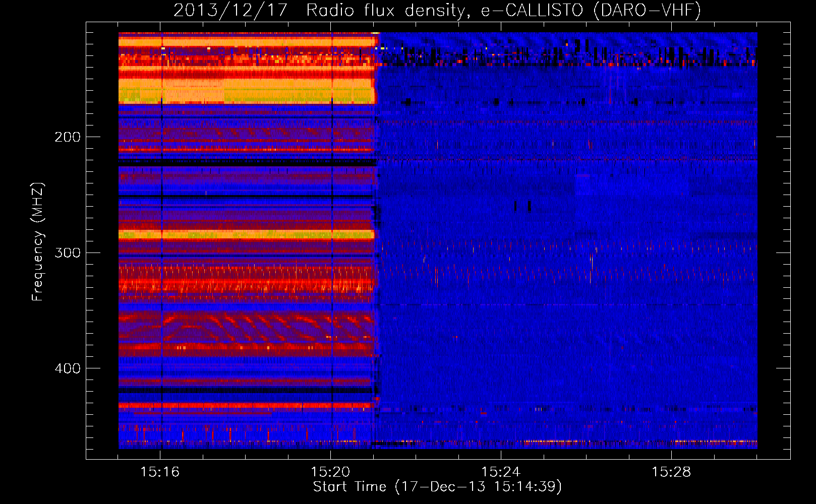Click the 200 frequency tick label
This screenshot has height=504, width=816.
pyautogui.click(x=68, y=137)
